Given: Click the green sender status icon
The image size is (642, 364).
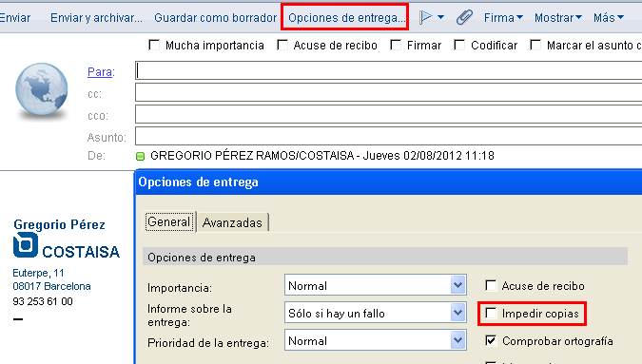Looking at the screenshot, I should point(141,156).
